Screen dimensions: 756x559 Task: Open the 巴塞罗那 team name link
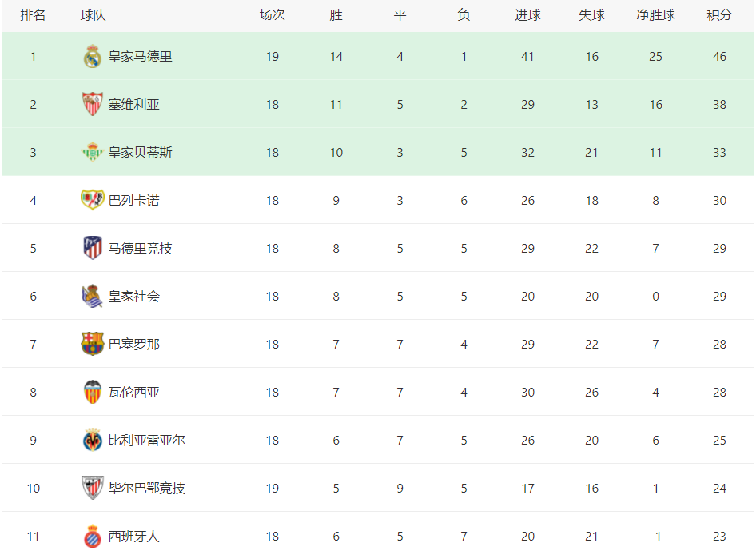pos(133,345)
